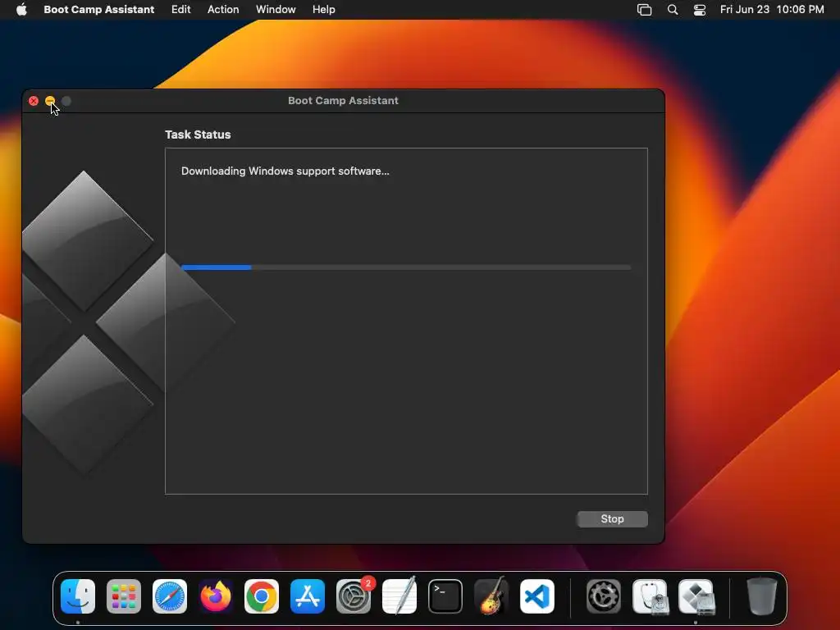This screenshot has width=840, height=630.
Task: Open the dark gear app in Dock
Action: coord(604,596)
